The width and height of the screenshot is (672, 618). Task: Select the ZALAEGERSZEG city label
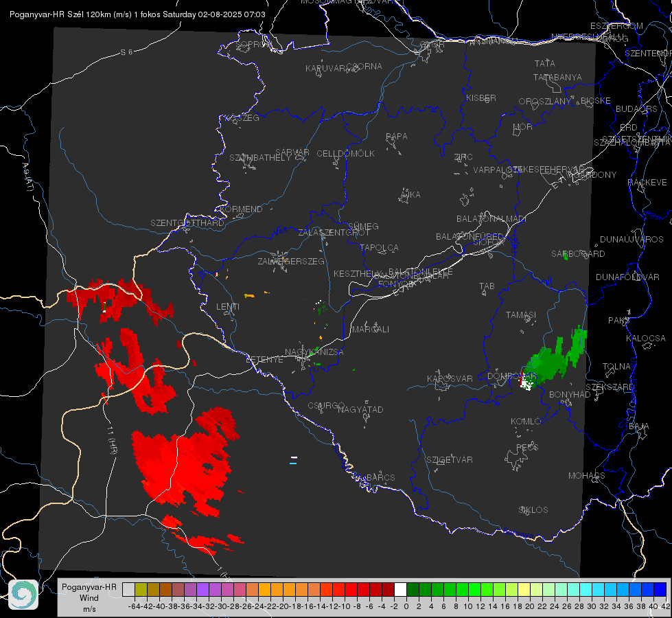click(290, 261)
